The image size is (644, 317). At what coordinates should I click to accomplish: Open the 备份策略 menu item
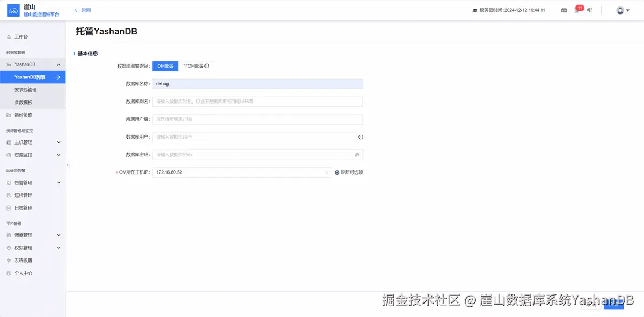tap(33, 115)
